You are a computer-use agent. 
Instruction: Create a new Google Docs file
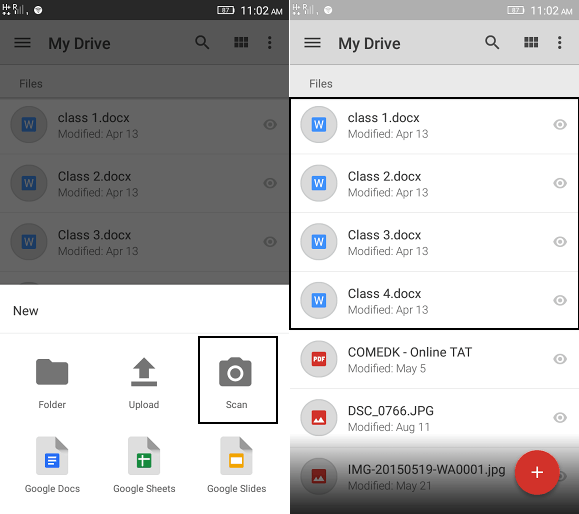52,465
